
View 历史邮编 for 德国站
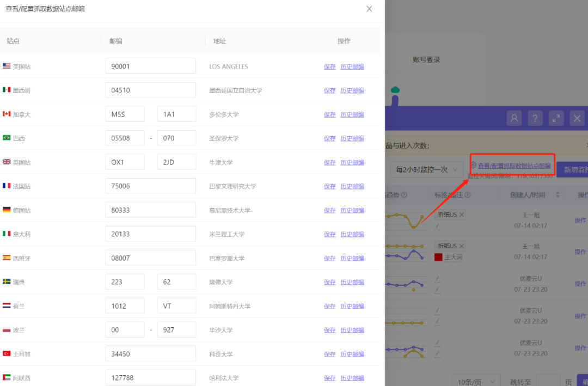352,211
